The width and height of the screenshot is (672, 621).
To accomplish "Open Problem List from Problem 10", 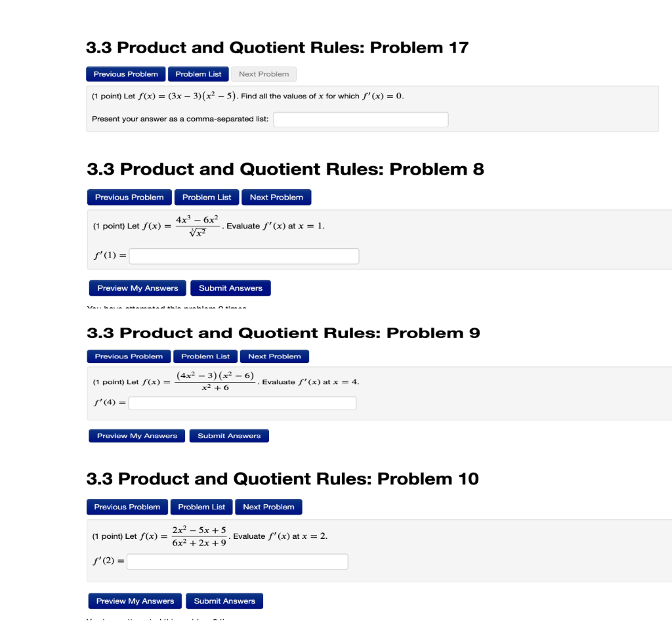I will coord(201,506).
